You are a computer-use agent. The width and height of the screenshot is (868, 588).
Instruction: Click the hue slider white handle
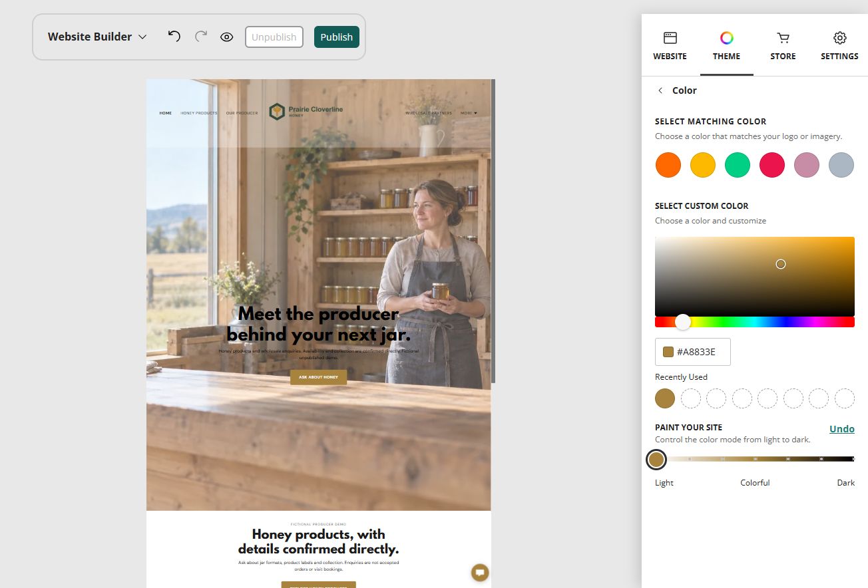683,322
